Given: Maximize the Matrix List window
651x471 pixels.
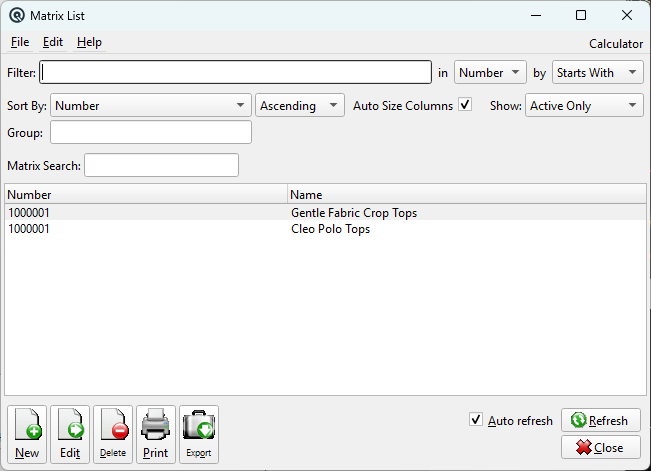Looking at the screenshot, I should [x=581, y=15].
